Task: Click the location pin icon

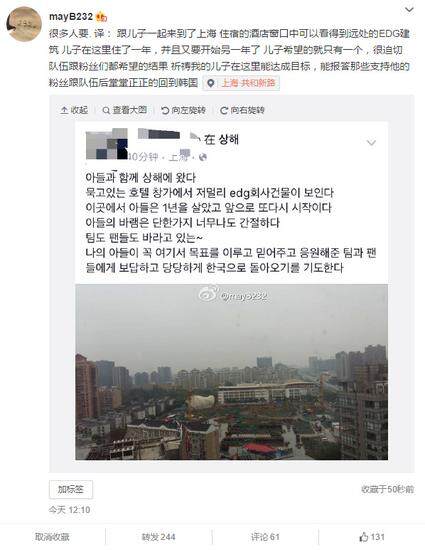Action: coord(211,83)
